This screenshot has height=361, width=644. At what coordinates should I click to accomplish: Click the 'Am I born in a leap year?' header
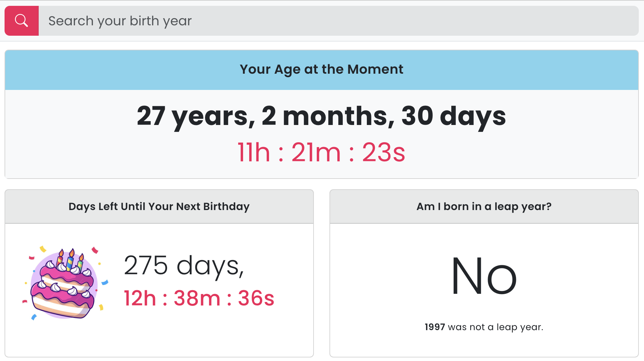point(484,206)
